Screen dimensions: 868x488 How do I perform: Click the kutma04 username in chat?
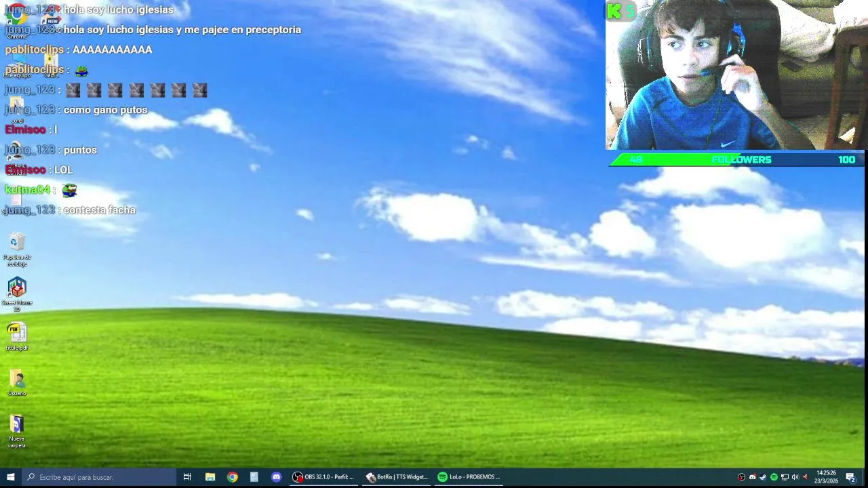tap(28, 190)
